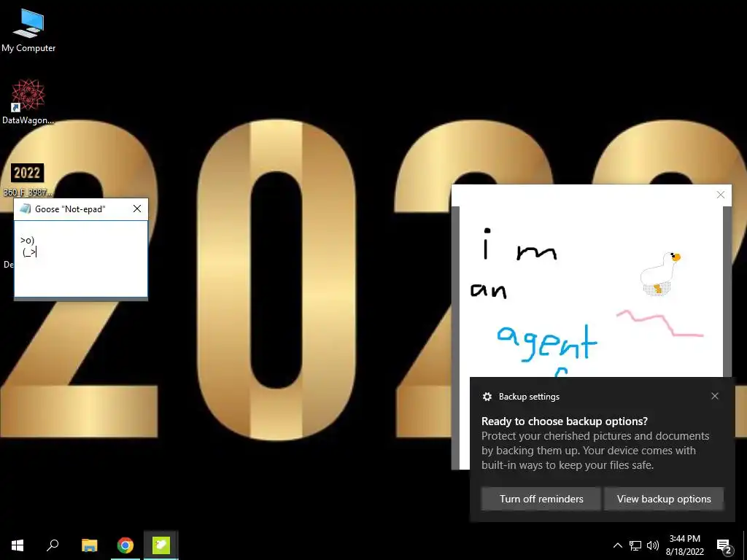Click the 'Ready to choose backup options?' heading
747x560 pixels.
565,421
